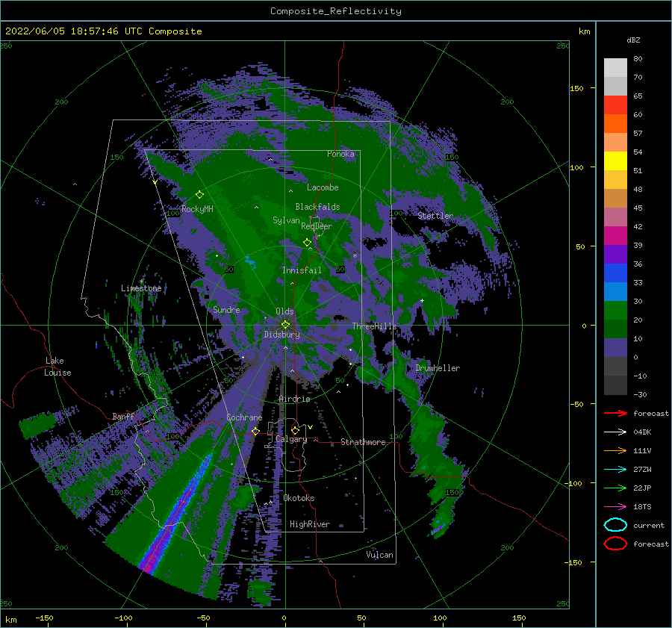Click the 'Cochrane' map label
The image size is (672, 628).
pyautogui.click(x=244, y=417)
